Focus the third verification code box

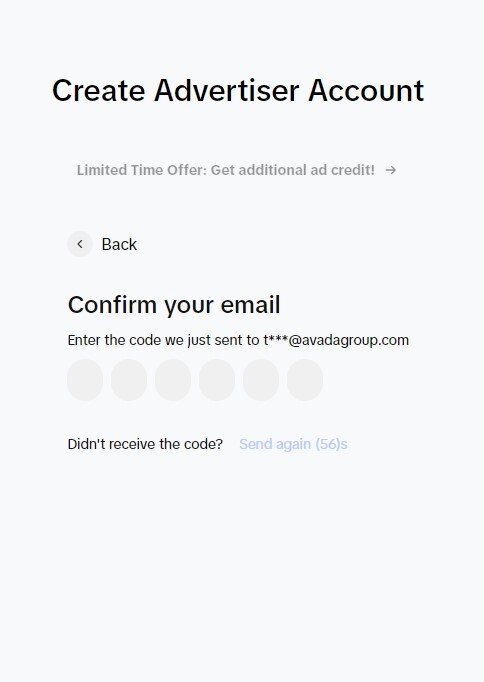[173, 380]
